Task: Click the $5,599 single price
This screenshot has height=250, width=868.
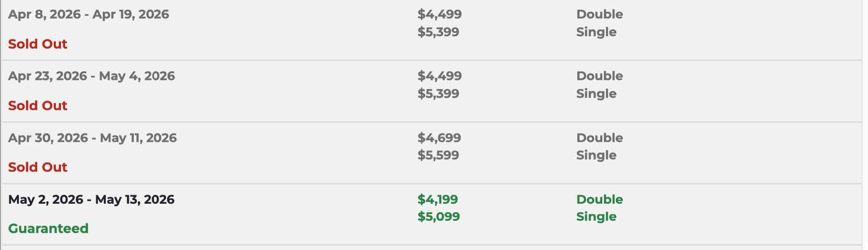Action: 438,155
